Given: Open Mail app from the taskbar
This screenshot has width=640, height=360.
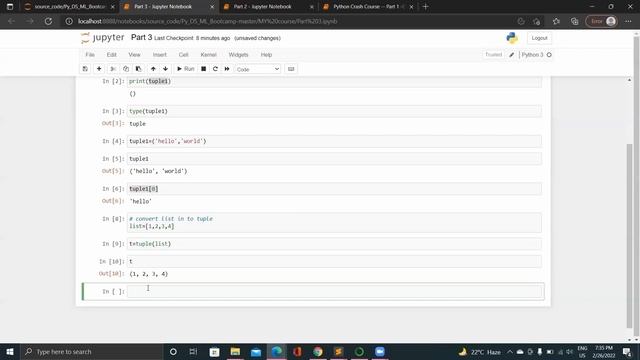Looking at the screenshot, I should 256,351.
